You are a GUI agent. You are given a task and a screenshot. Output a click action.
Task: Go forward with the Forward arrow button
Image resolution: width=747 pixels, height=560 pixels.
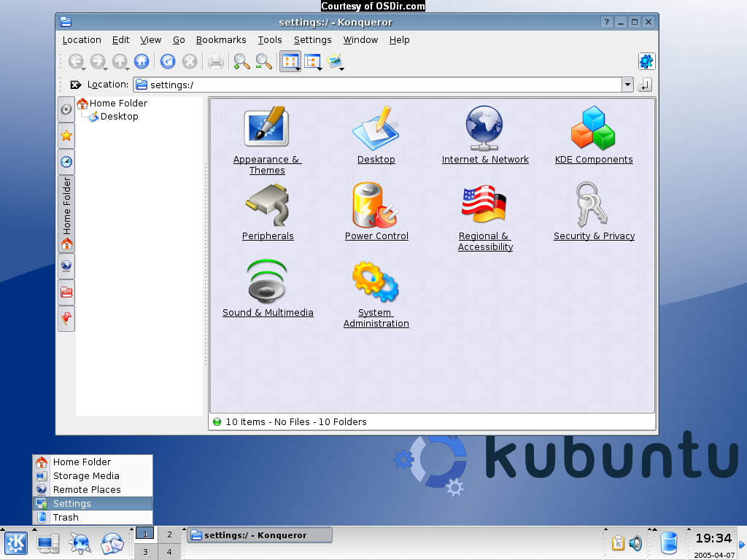click(x=97, y=61)
